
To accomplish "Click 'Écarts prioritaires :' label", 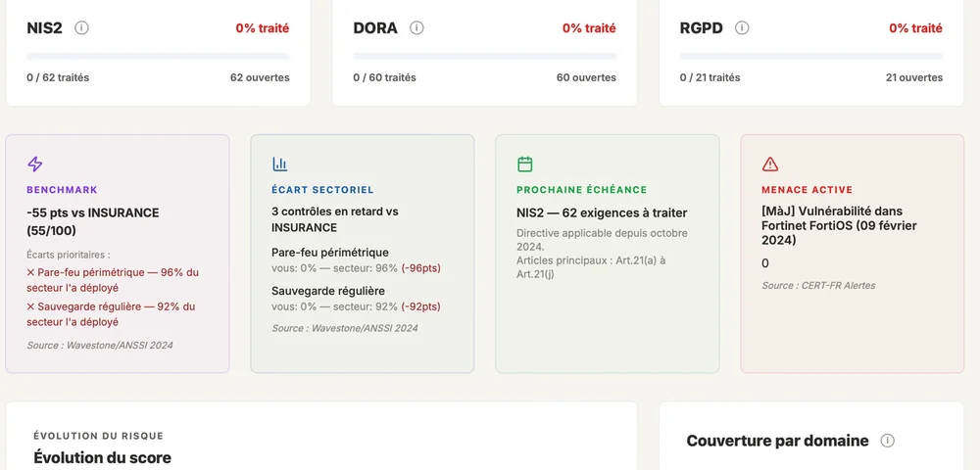I will click(x=69, y=256).
